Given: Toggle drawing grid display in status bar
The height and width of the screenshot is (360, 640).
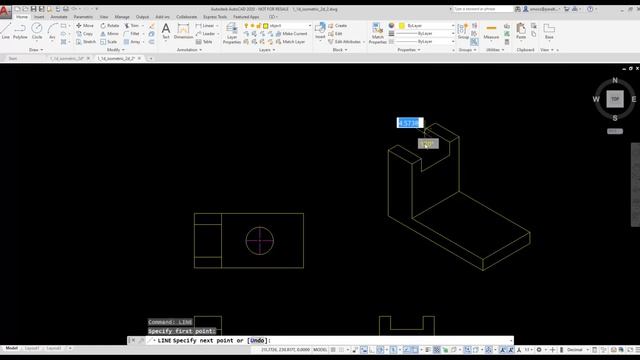Looking at the screenshot, I should point(333,350).
